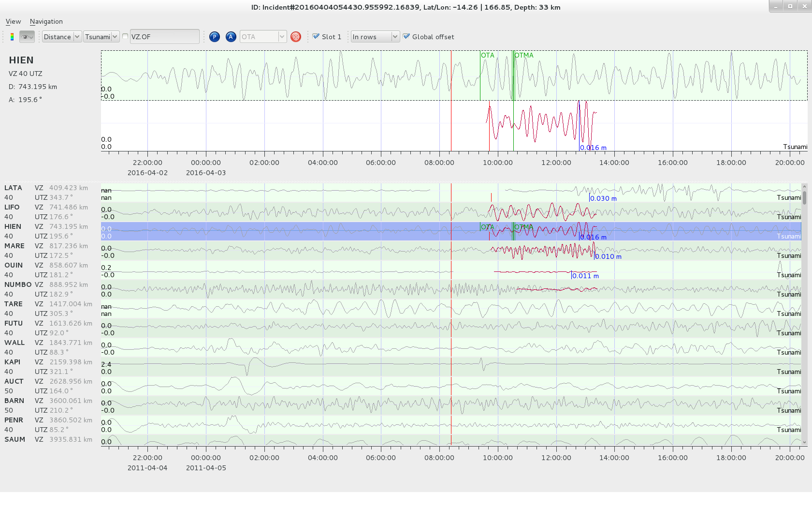Click the 3600.061 km distance of BARN

point(71,401)
